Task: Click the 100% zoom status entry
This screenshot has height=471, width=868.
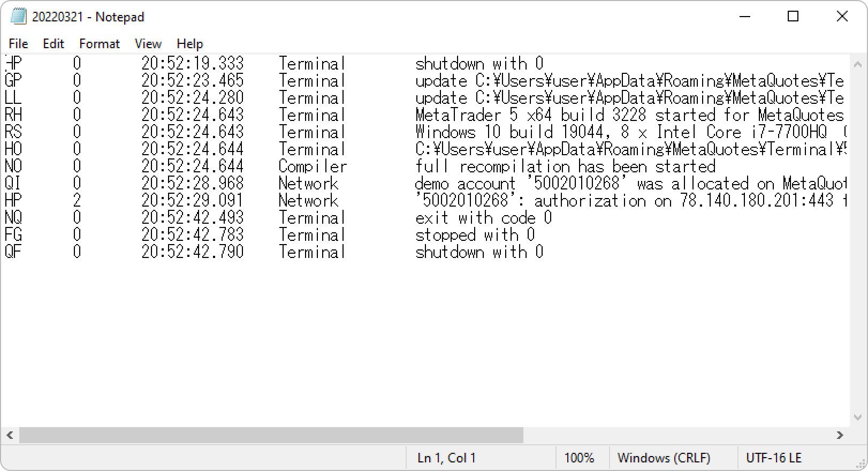Action: tap(579, 458)
